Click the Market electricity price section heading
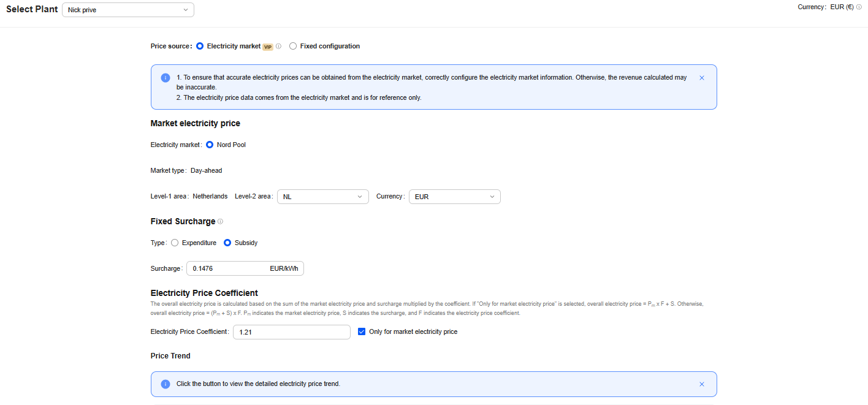 tap(195, 123)
